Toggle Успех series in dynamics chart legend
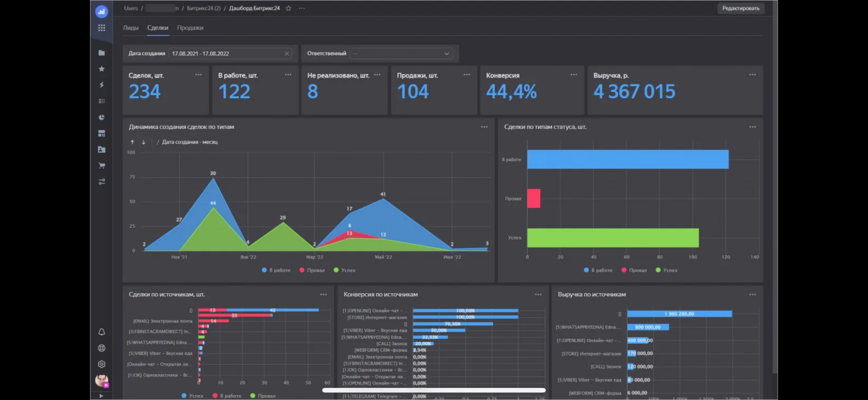 [344, 270]
